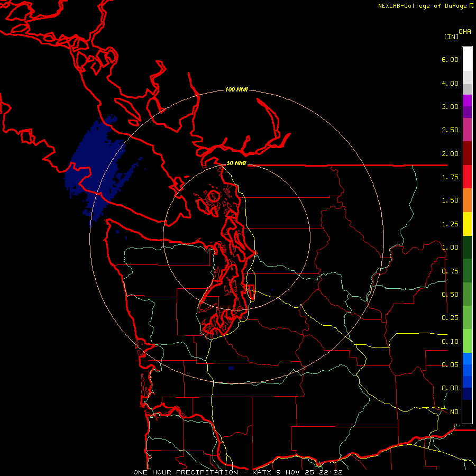Click the 4.00 legend value
Image resolution: width=476 pixels, height=476 pixels.
click(x=450, y=83)
